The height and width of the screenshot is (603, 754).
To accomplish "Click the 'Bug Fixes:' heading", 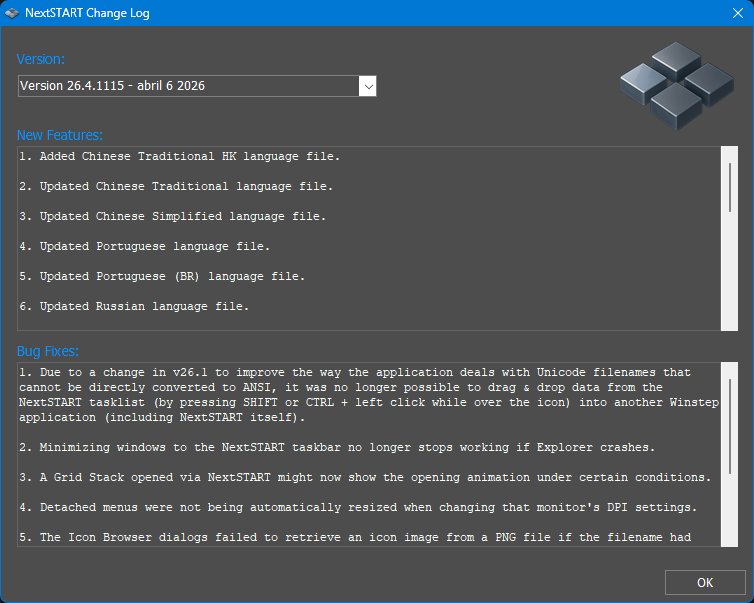I will click(x=48, y=351).
